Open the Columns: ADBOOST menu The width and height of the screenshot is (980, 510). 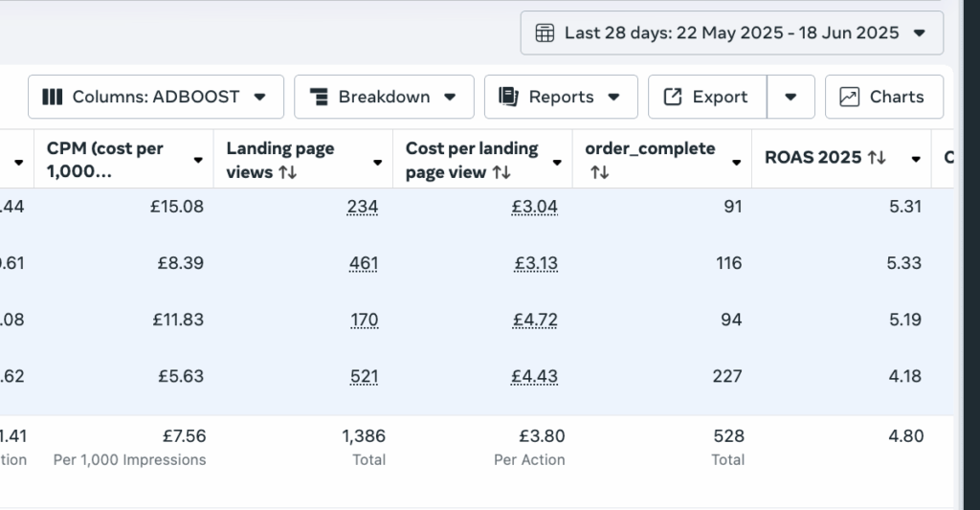coord(156,97)
